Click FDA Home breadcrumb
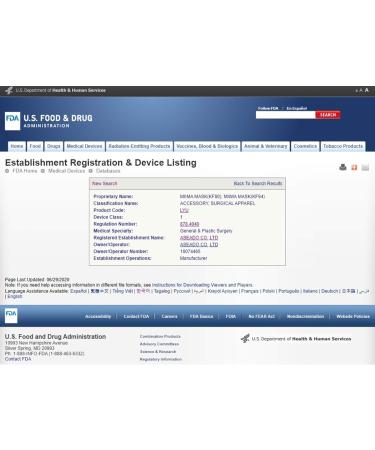This screenshot has width=375, height=450. click(24, 171)
